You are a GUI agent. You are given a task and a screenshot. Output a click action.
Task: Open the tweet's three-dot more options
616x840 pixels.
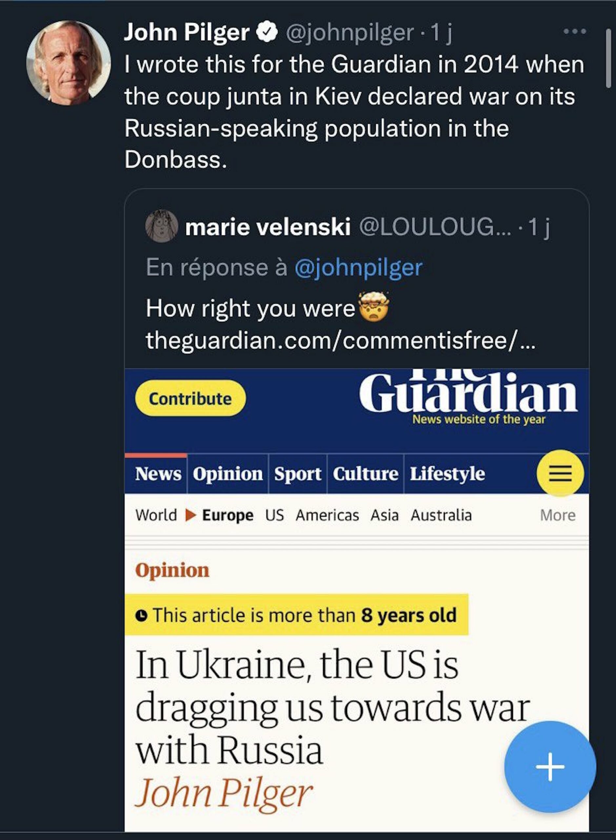pos(575,31)
